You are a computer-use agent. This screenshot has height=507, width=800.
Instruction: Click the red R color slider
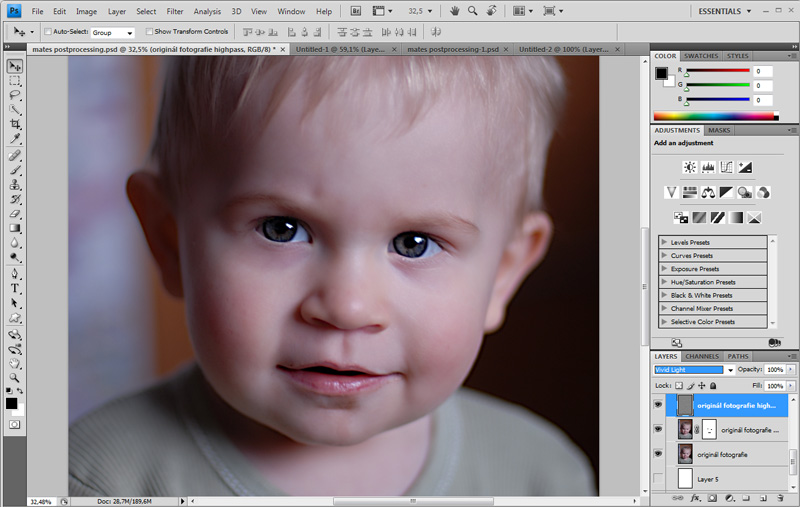click(716, 71)
